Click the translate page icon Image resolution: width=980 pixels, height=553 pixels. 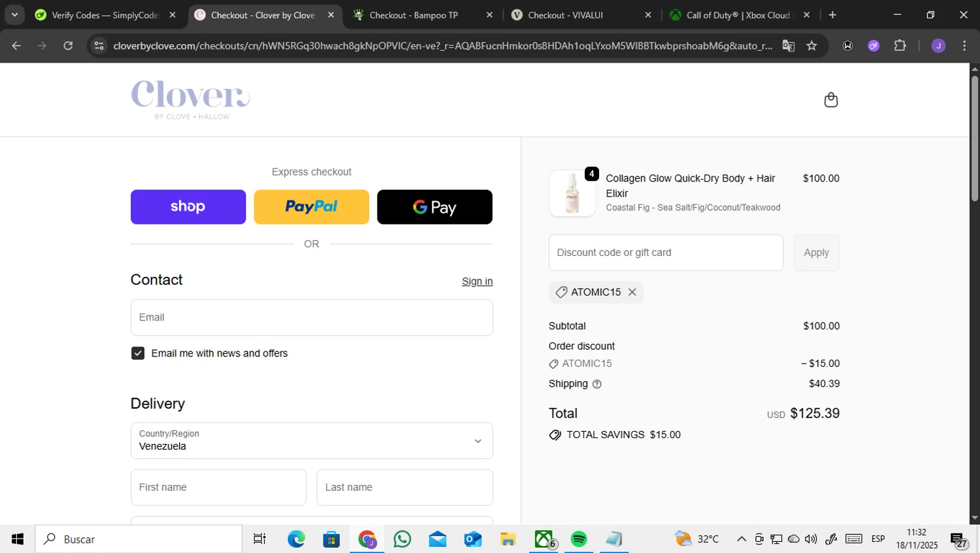point(789,46)
